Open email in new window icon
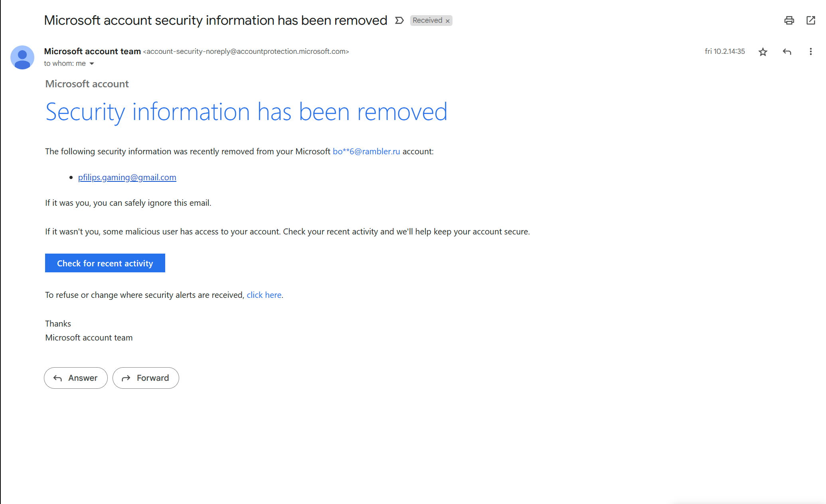Screen dimensions: 826x504 coord(810,20)
